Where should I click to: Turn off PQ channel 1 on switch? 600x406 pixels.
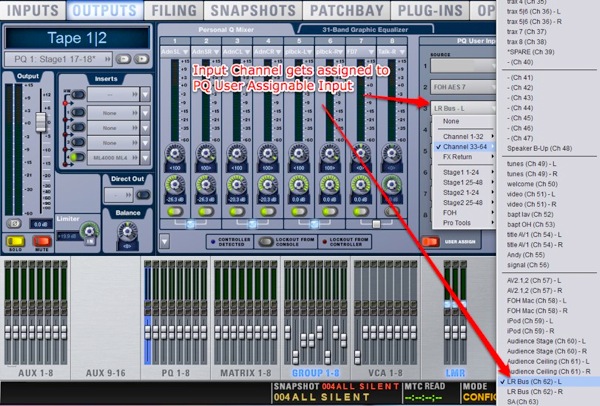point(175,211)
